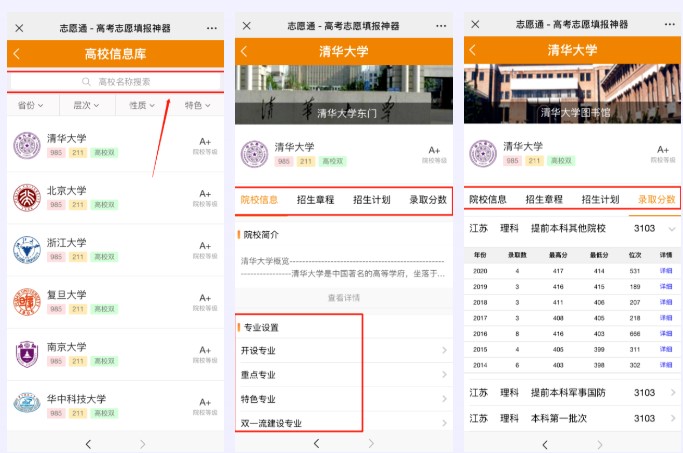The height and width of the screenshot is (453, 683).
Task: Go back using the arrow in the 高校信息库 header
Action: pyautogui.click(x=16, y=53)
